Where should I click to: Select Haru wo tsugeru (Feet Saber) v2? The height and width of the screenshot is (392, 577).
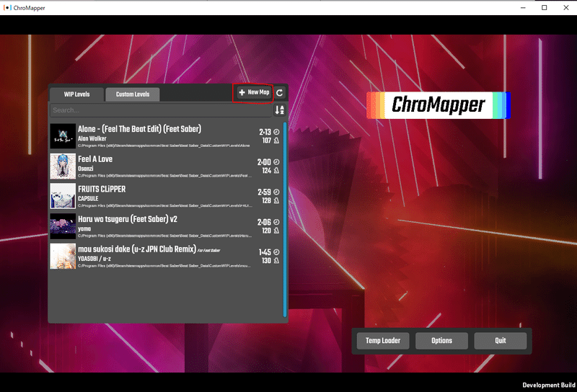pyautogui.click(x=166, y=226)
